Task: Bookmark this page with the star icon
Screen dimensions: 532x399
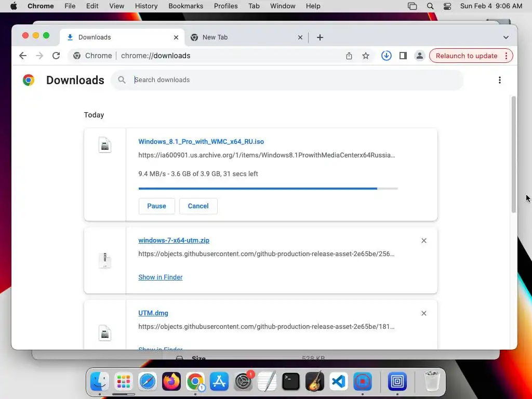Action: [x=365, y=56]
